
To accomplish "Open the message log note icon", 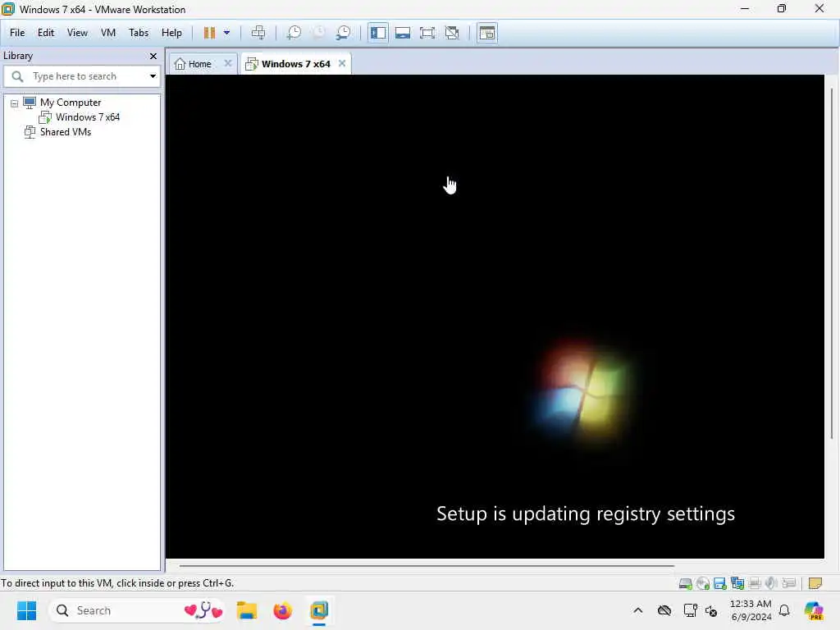I will 815,583.
